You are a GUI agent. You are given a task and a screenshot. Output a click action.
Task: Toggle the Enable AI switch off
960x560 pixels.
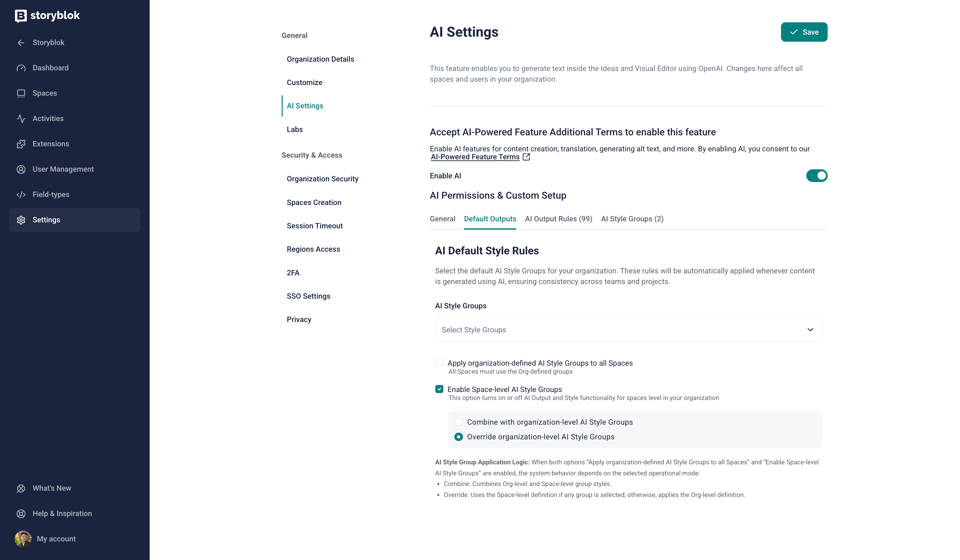[816, 176]
